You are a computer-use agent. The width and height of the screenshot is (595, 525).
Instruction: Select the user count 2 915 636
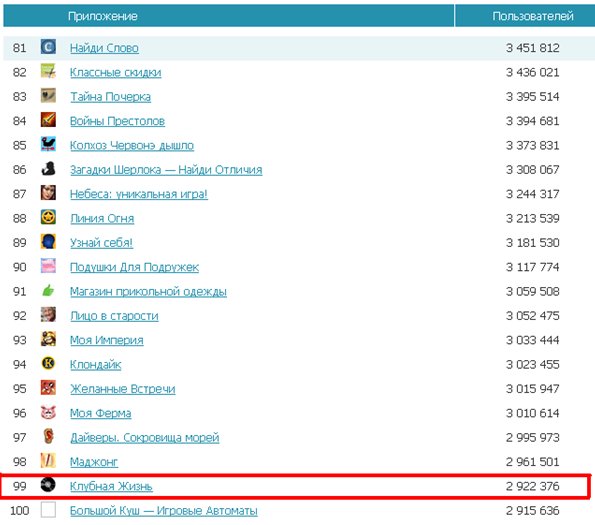(x=532, y=510)
